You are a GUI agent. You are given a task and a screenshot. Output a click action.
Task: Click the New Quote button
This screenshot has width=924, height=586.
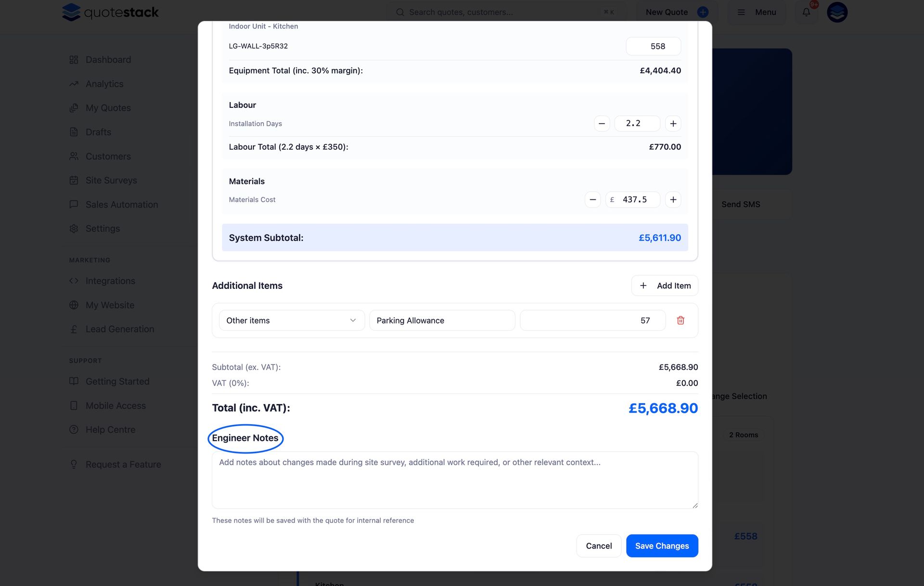pos(676,13)
